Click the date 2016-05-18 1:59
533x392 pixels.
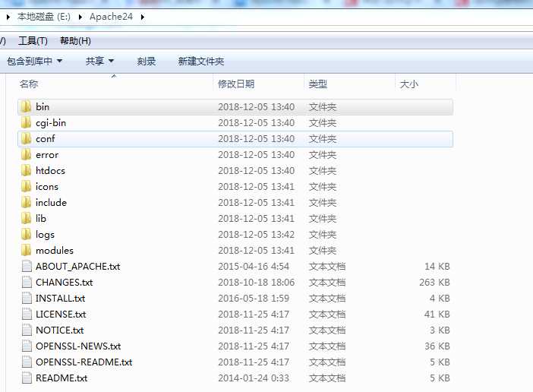pyautogui.click(x=254, y=299)
